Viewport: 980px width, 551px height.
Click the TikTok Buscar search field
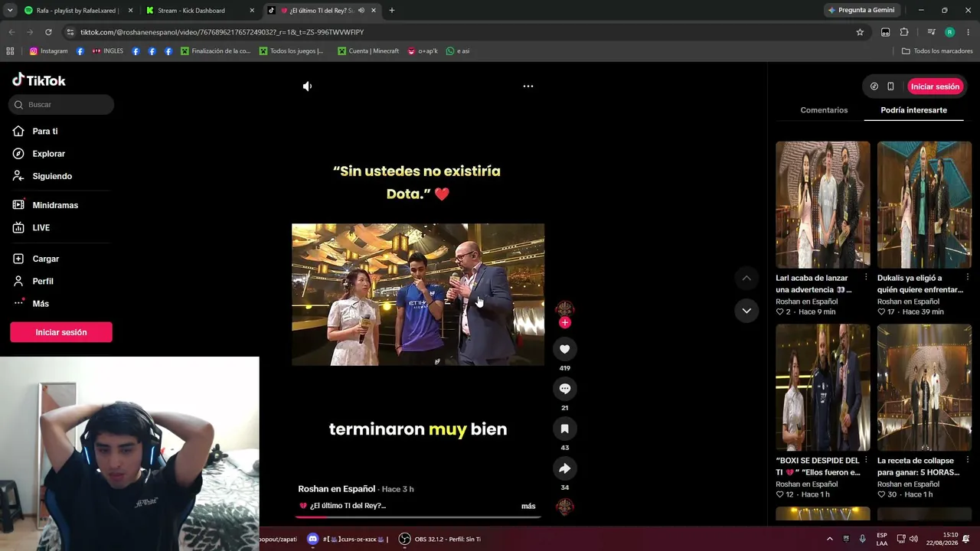[x=61, y=105]
